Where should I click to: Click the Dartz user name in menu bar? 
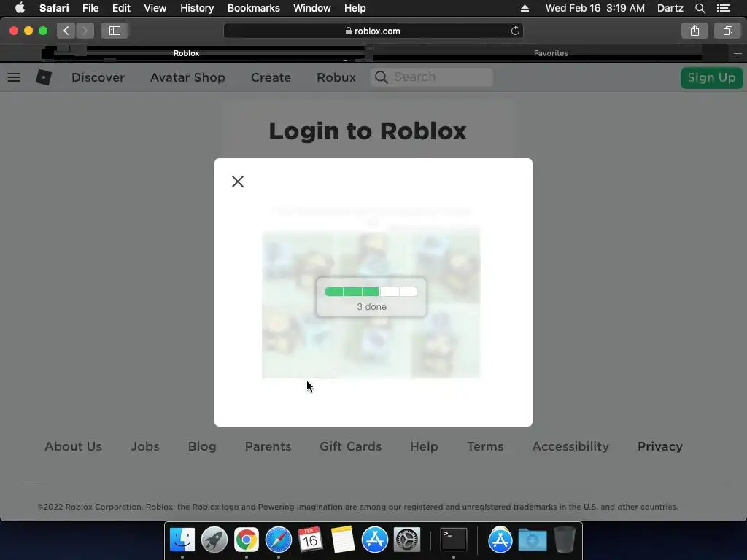[x=670, y=8]
